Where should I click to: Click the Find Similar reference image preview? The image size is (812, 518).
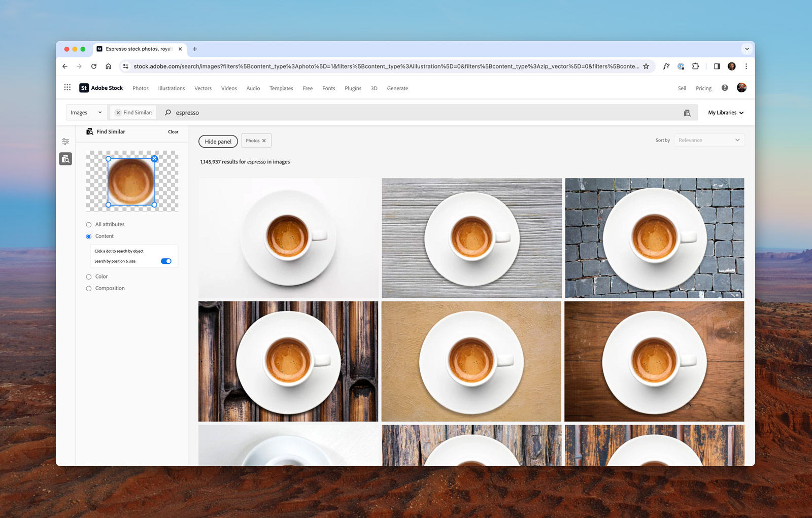pyautogui.click(x=132, y=181)
